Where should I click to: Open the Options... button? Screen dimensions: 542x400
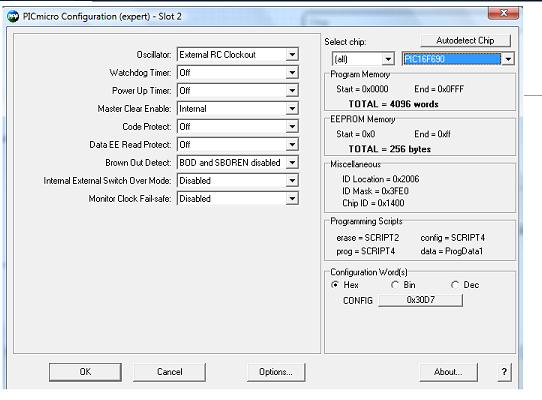point(276,372)
